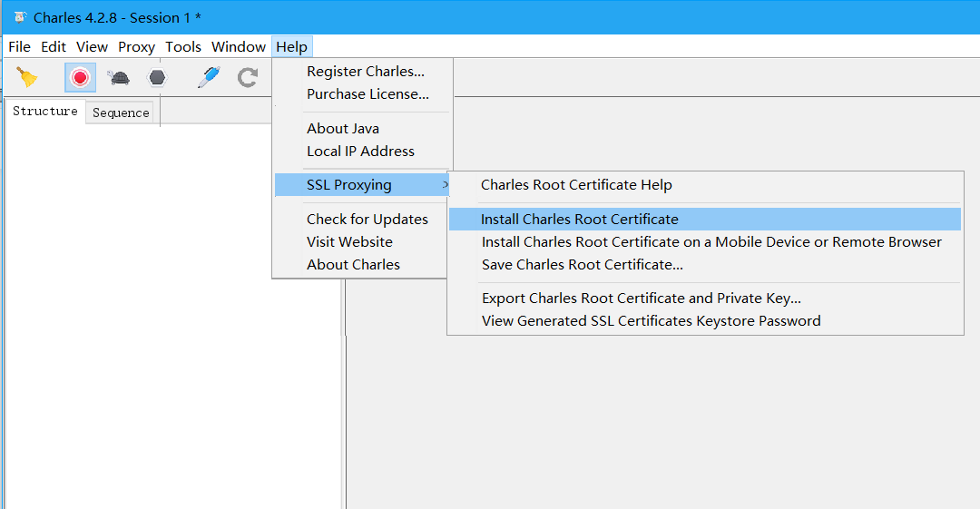Open the Visit Website link
The height and width of the screenshot is (509, 980).
pyautogui.click(x=349, y=242)
